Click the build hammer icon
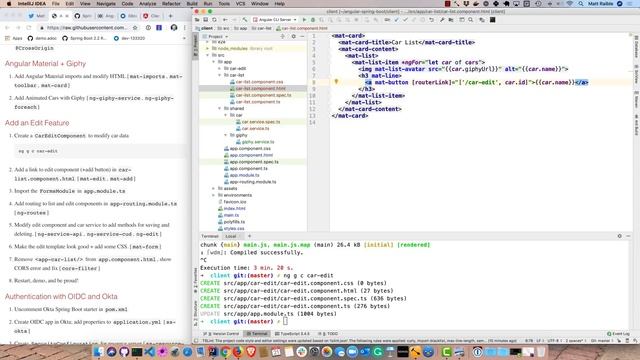 (x=245, y=20)
